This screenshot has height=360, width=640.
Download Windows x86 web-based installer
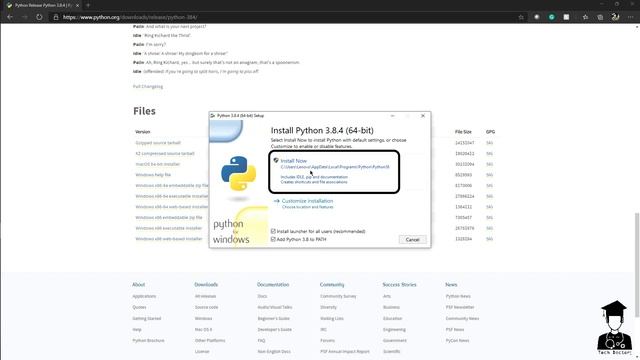169,239
